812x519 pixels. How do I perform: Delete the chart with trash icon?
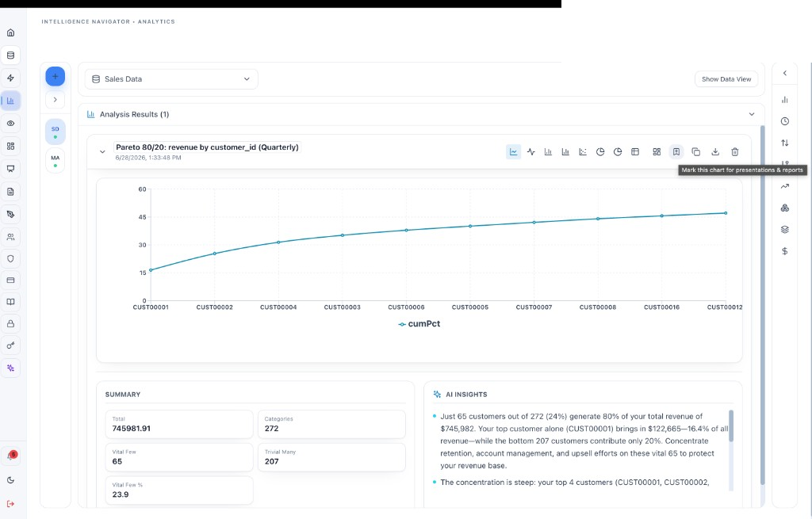(x=735, y=151)
